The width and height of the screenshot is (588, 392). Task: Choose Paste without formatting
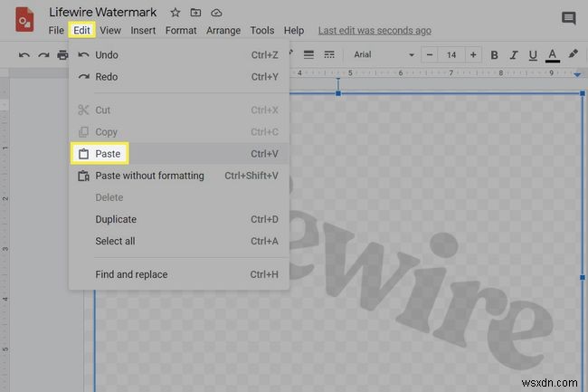[179, 176]
